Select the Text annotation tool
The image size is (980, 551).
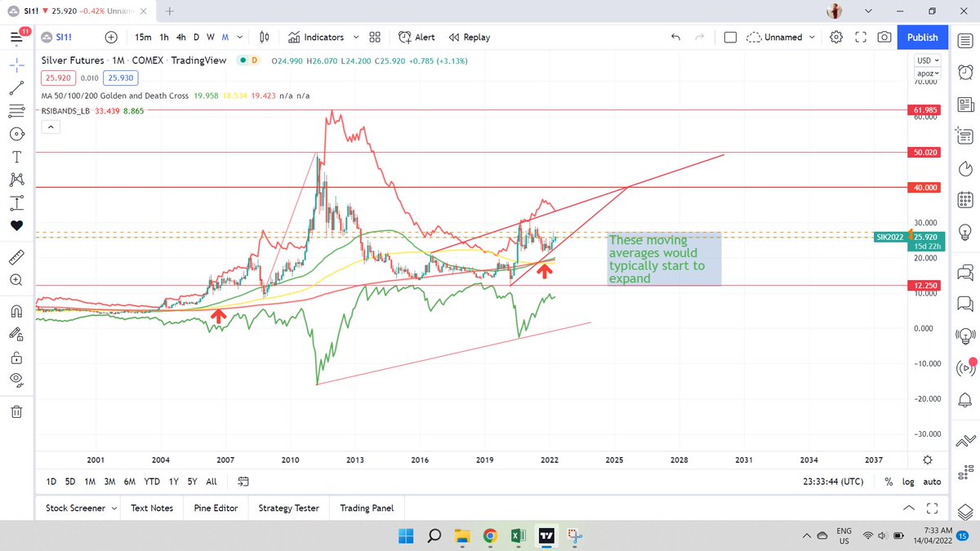[x=16, y=156]
